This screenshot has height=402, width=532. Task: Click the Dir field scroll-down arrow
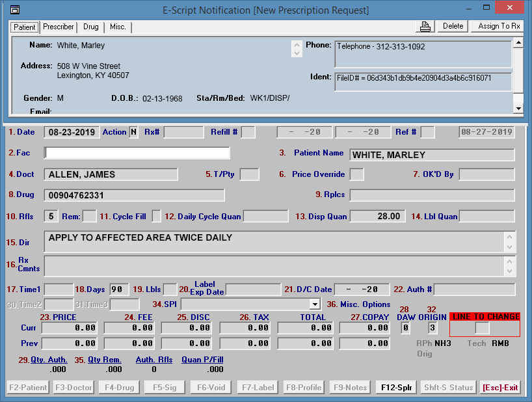click(x=509, y=247)
